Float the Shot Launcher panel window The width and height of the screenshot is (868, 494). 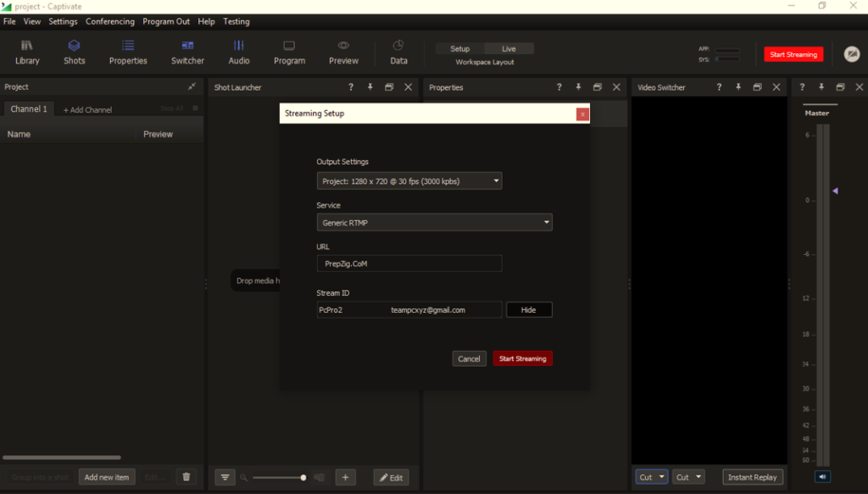389,87
